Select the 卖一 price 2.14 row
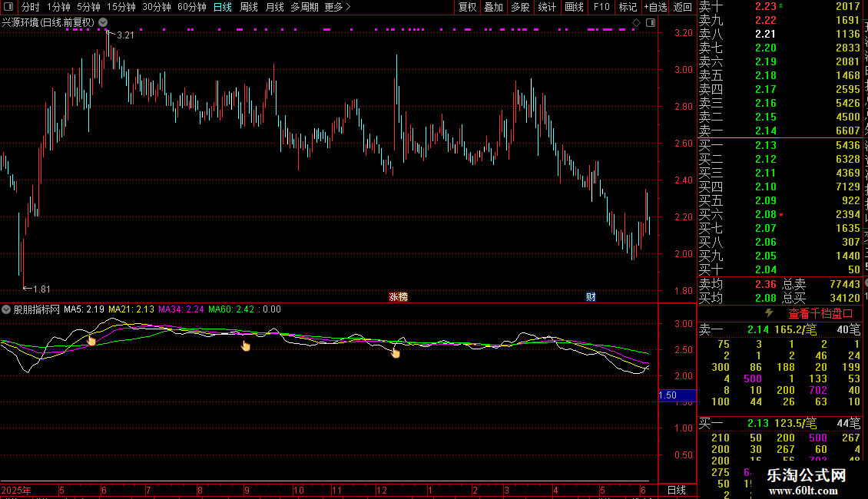Image resolution: width=868 pixels, height=499 pixels. [x=780, y=131]
